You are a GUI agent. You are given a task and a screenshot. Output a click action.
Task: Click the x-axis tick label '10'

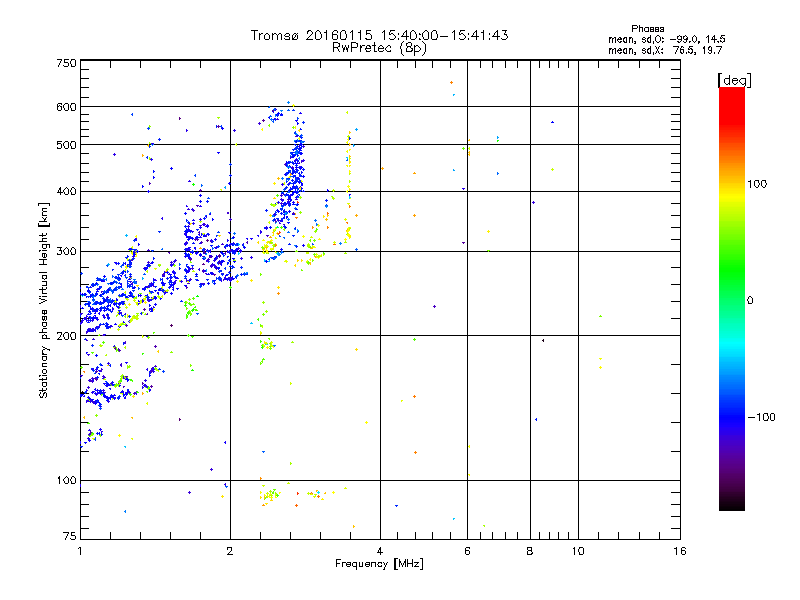point(578,551)
